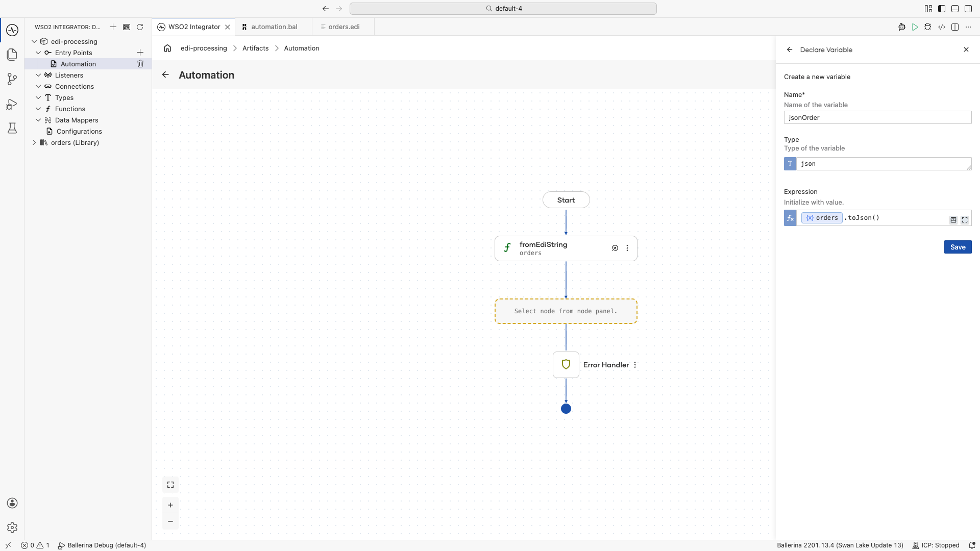Open the Testing flask icon
The height and width of the screenshot is (551, 980).
(x=12, y=128)
